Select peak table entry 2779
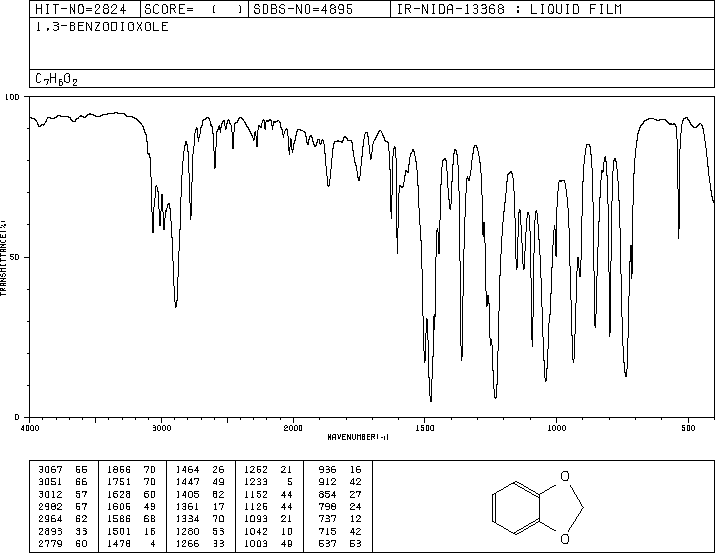The width and height of the screenshot is (715, 553). click(50, 544)
